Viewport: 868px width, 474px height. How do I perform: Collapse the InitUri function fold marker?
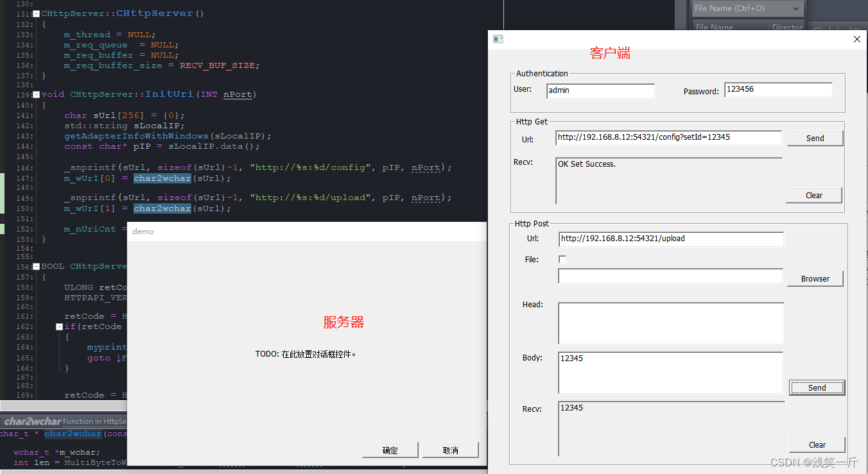click(x=37, y=94)
